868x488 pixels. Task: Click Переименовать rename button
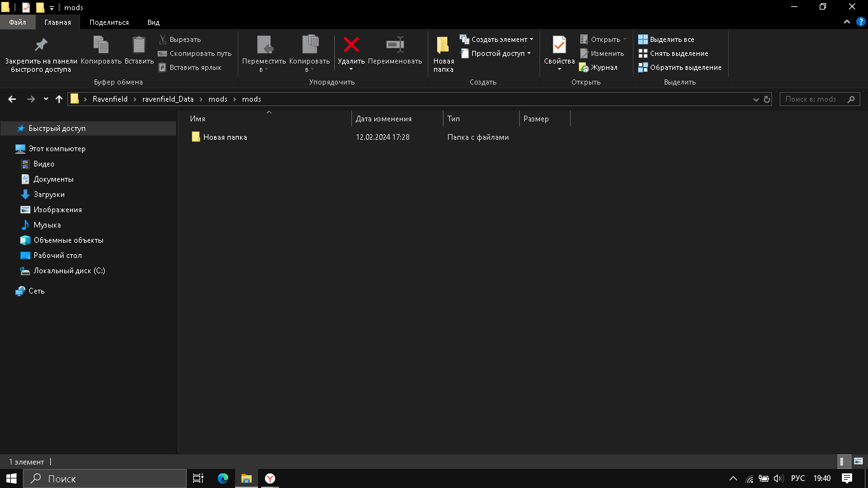click(x=395, y=51)
